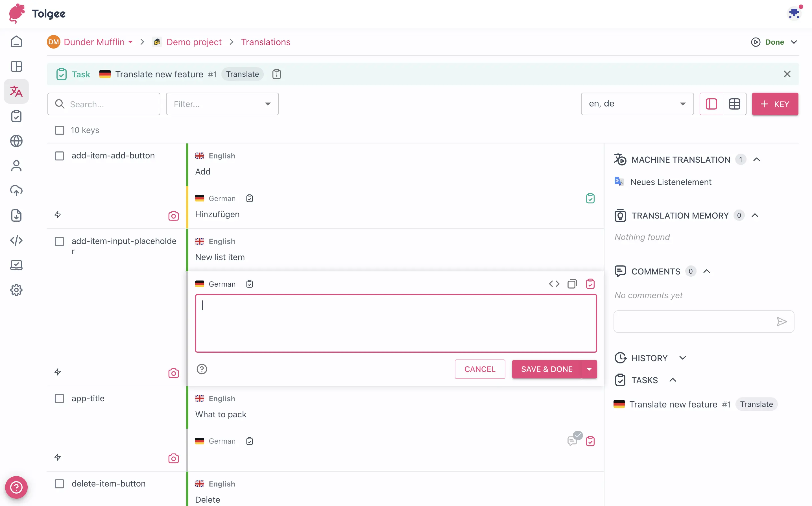Check the app-title key checkbox
812x506 pixels.
coord(60,398)
